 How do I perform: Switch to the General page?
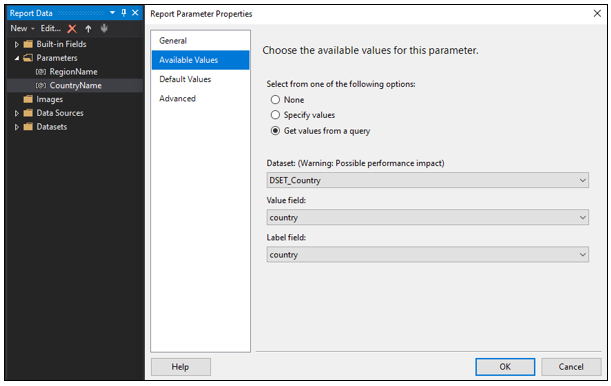[200, 41]
